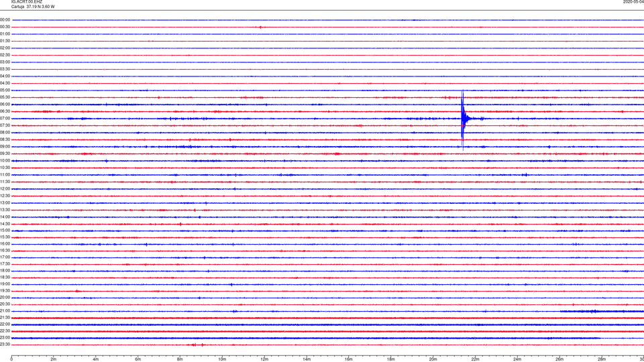644x362 pixels.
Task: Click the "01:00" row label
Action: [5, 34]
